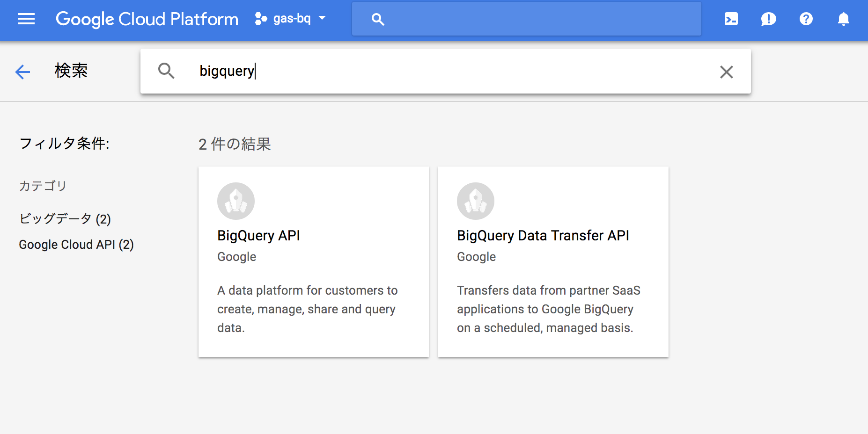Filter by ビッグデータ (2) category
Screen dimensions: 868x434
[x=65, y=219]
